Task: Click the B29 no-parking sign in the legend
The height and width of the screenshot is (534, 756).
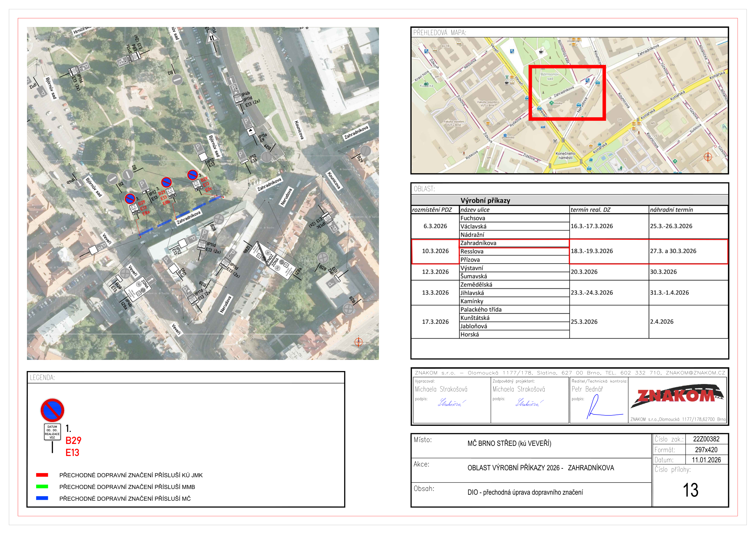Action: pyautogui.click(x=52, y=410)
